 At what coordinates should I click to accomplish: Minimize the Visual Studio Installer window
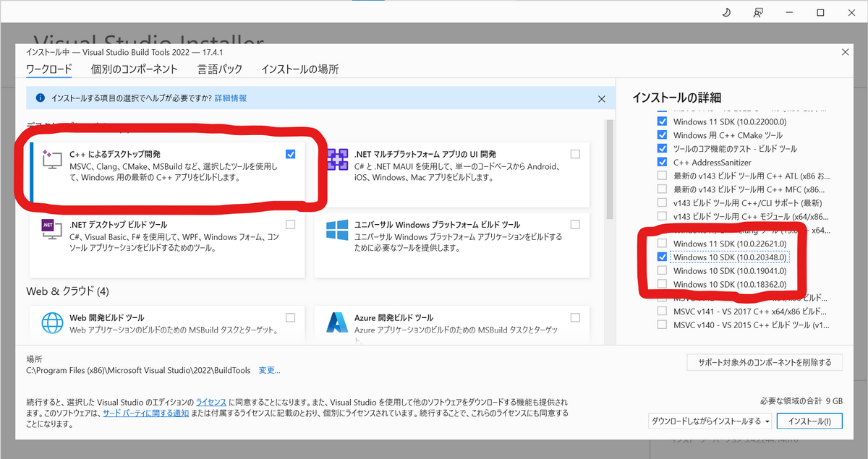point(789,12)
